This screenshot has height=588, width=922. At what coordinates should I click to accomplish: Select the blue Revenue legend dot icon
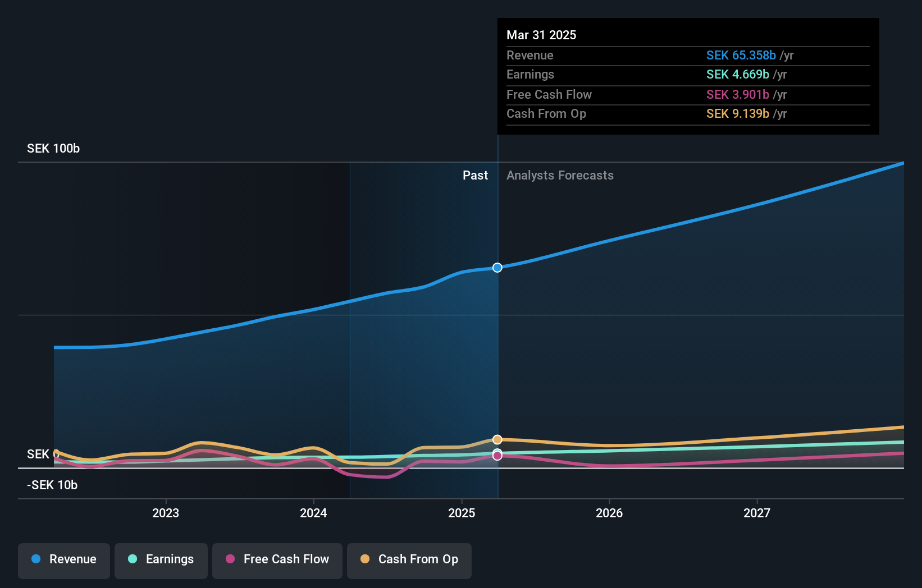[35, 559]
